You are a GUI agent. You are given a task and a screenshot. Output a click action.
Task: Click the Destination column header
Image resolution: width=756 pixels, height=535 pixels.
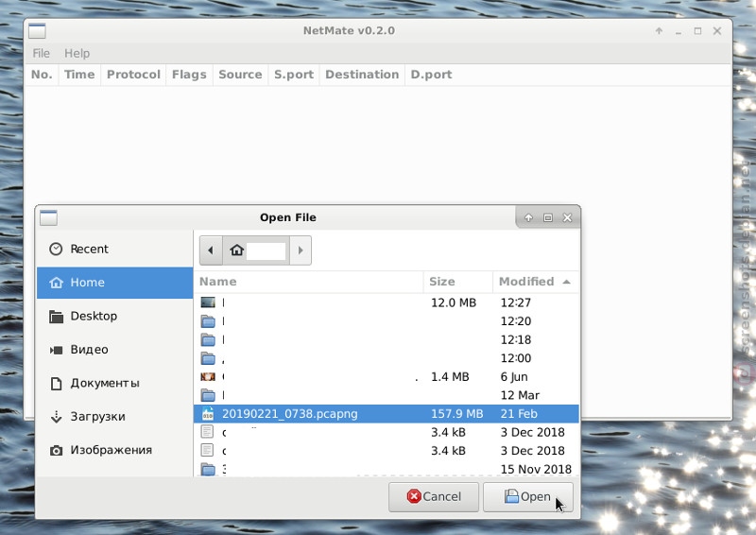pos(362,75)
